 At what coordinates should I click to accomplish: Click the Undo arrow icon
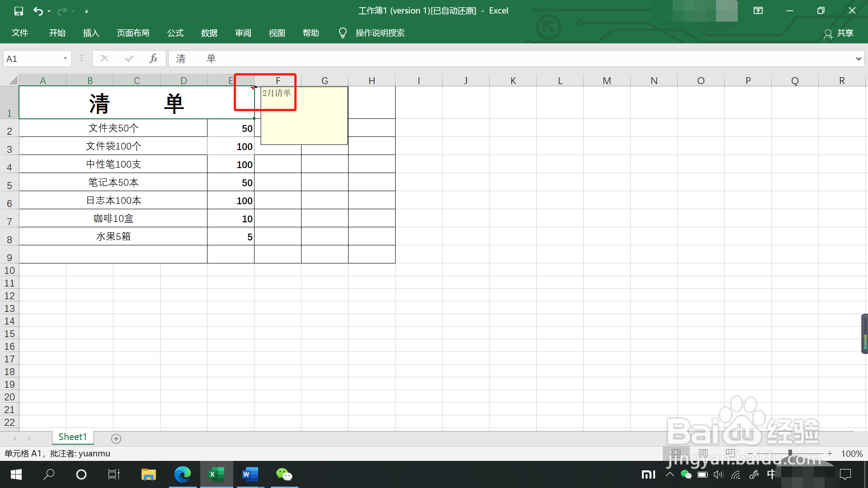[38, 11]
